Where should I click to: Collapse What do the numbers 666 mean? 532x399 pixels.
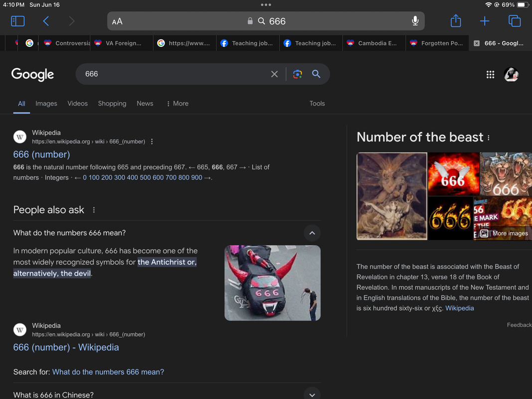point(312,233)
